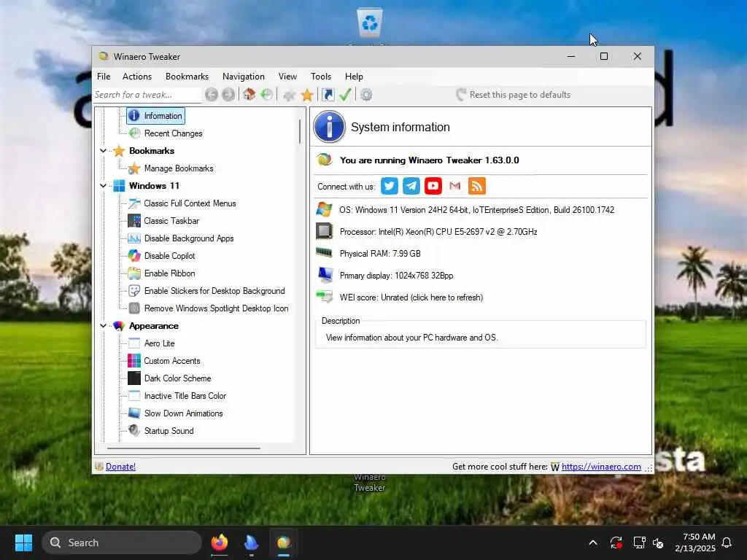Click the OS version info line
Image resolution: width=747 pixels, height=560 pixels.
coord(476,210)
